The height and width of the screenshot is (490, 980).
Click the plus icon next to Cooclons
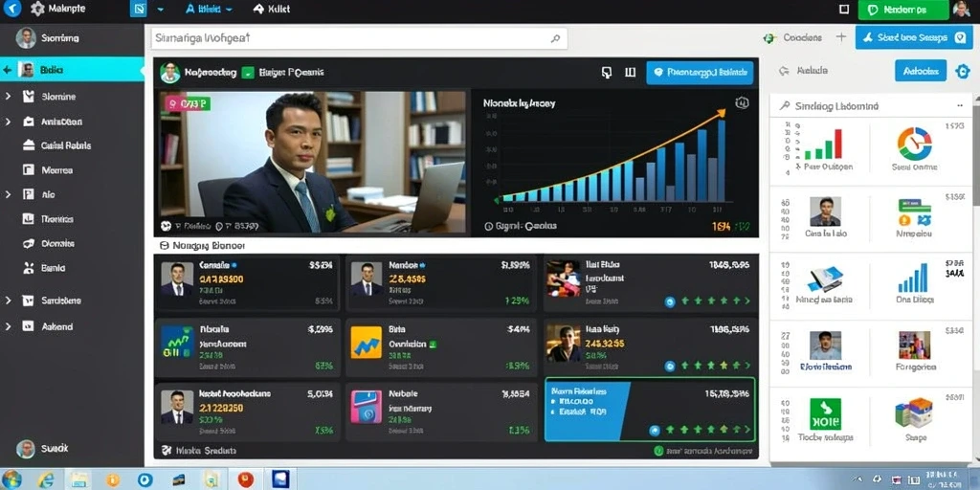pyautogui.click(x=841, y=37)
